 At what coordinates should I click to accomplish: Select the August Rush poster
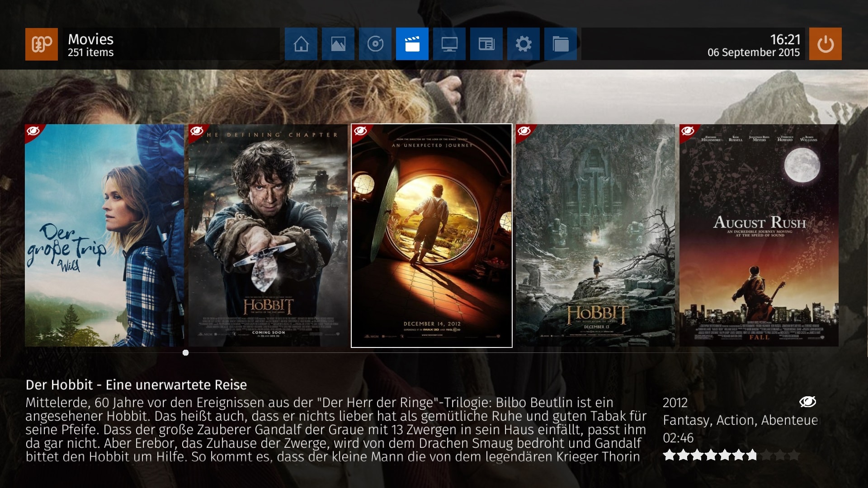pos(759,235)
